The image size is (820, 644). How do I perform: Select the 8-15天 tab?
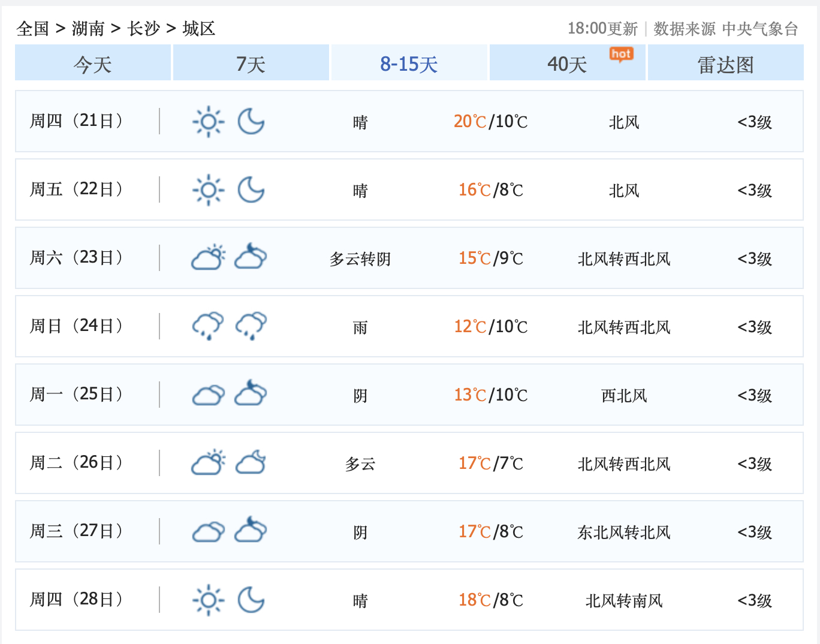pyautogui.click(x=409, y=63)
